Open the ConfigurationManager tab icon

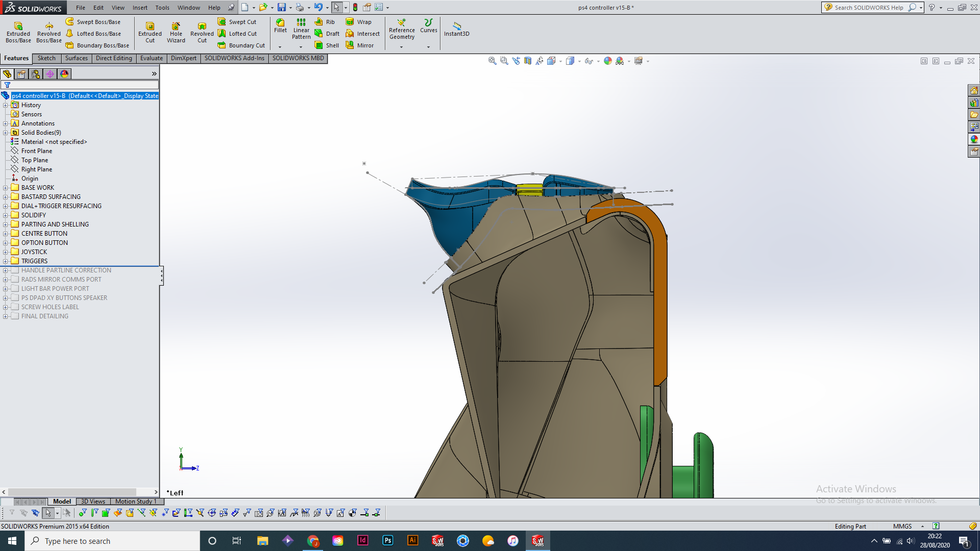click(36, 74)
